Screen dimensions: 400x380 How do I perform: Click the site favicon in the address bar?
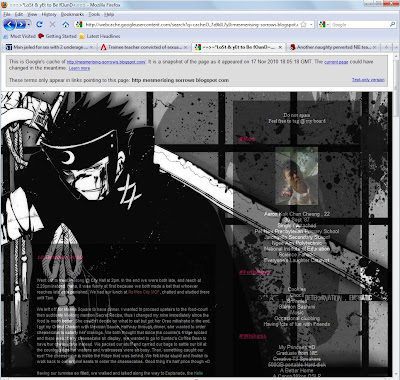pyautogui.click(x=79, y=24)
